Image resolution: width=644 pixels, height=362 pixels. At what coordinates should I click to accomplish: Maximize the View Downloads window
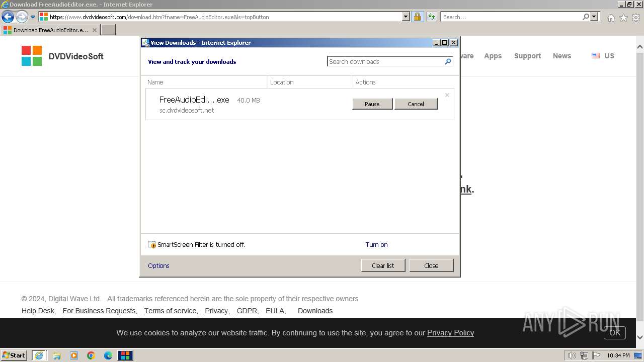click(445, 43)
